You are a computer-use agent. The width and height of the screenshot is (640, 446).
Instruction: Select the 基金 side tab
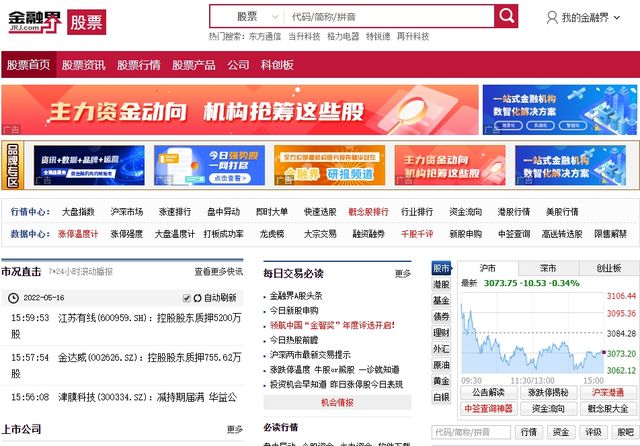441,300
